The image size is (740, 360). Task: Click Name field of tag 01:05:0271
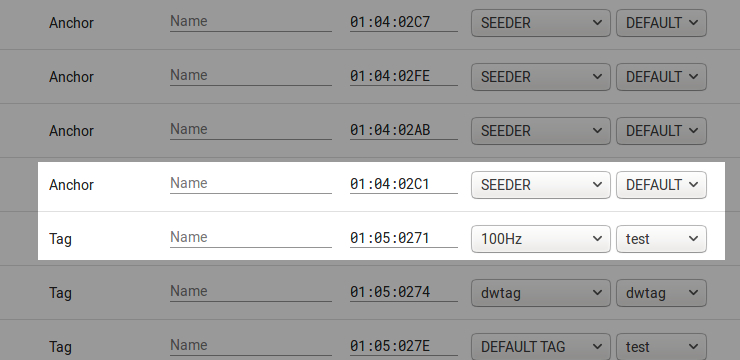251,237
